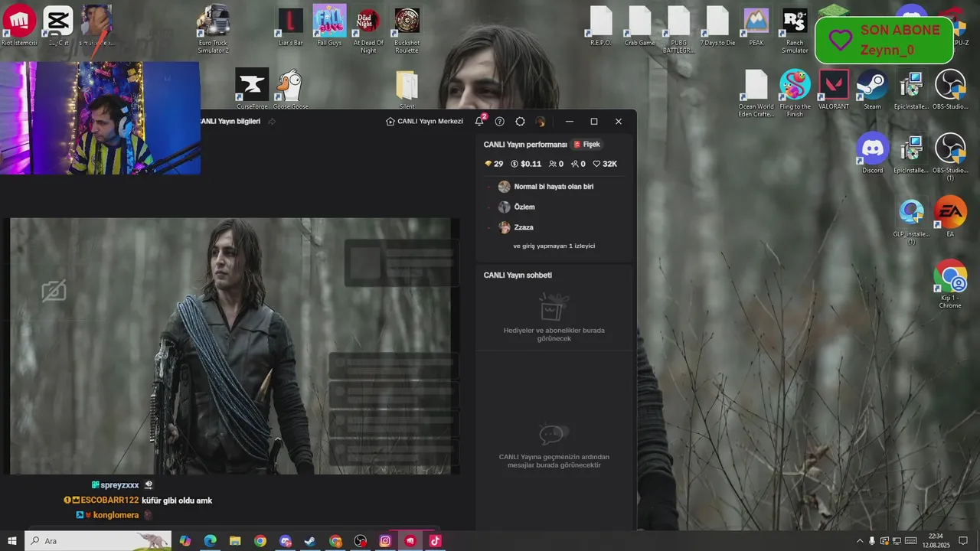Open Discord desktop shortcut
Image resolution: width=980 pixels, height=551 pixels.
pyautogui.click(x=873, y=153)
